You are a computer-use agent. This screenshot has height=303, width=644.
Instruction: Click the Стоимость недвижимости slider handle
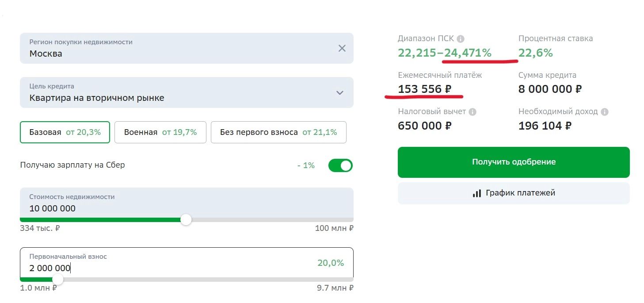pos(186,220)
